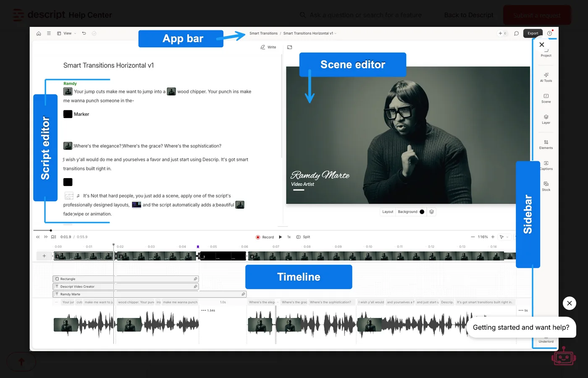Toggle the scene canvas layout icon
This screenshot has height=378, width=588.
click(289, 47)
